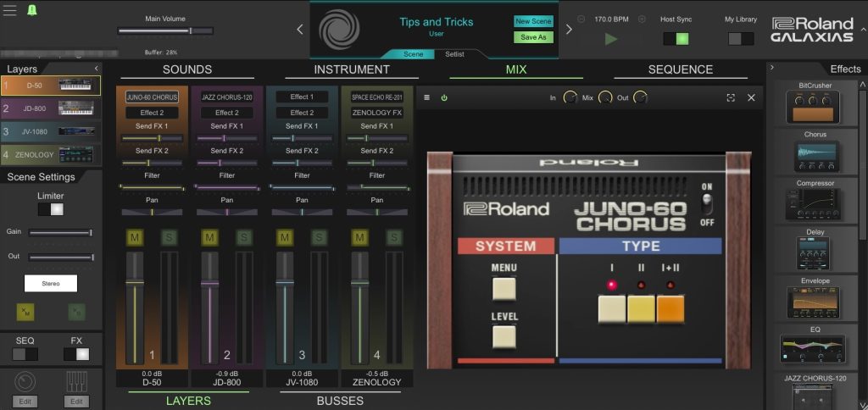This screenshot has height=410, width=868.
Task: Toggle the FX switch
Action: pos(76,354)
